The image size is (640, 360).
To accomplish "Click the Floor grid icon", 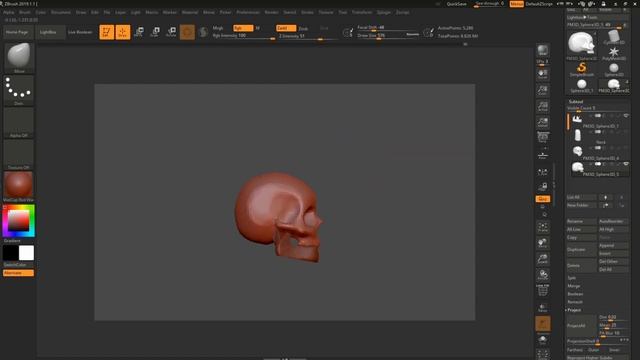I will tap(542, 156).
